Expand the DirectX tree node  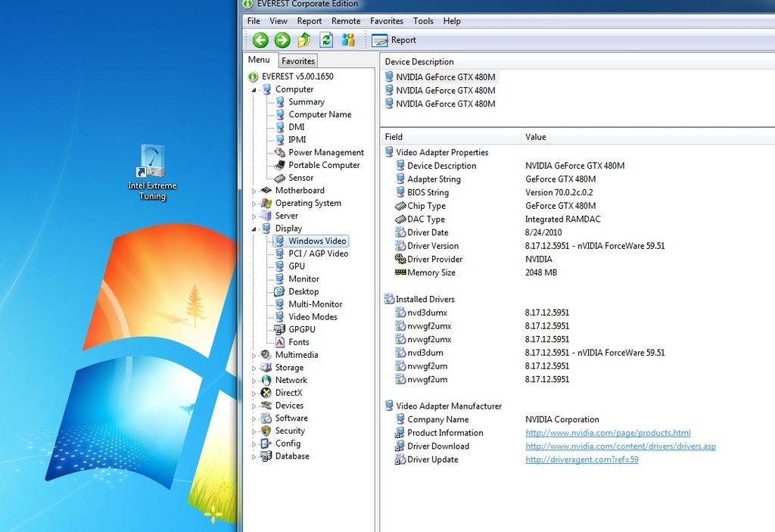click(254, 394)
